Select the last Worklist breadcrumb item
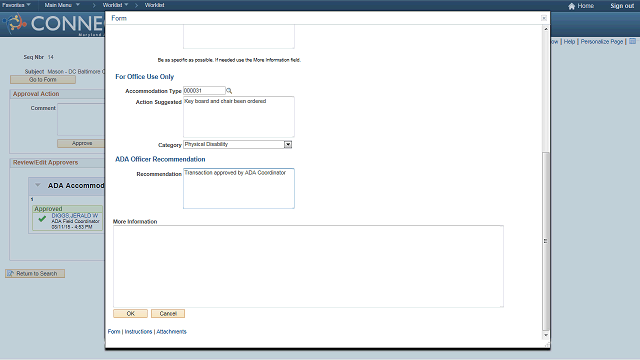 tap(154, 5)
